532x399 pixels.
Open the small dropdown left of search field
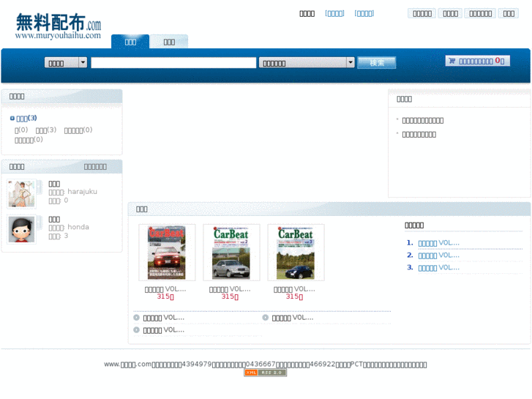[66, 63]
